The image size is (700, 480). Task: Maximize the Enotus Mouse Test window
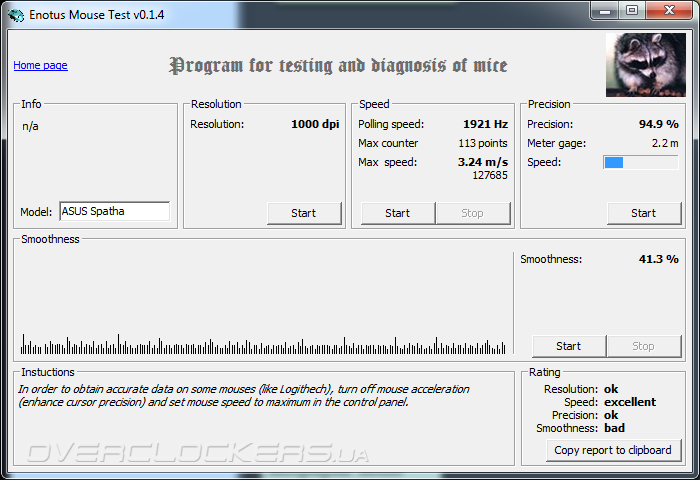(x=632, y=11)
